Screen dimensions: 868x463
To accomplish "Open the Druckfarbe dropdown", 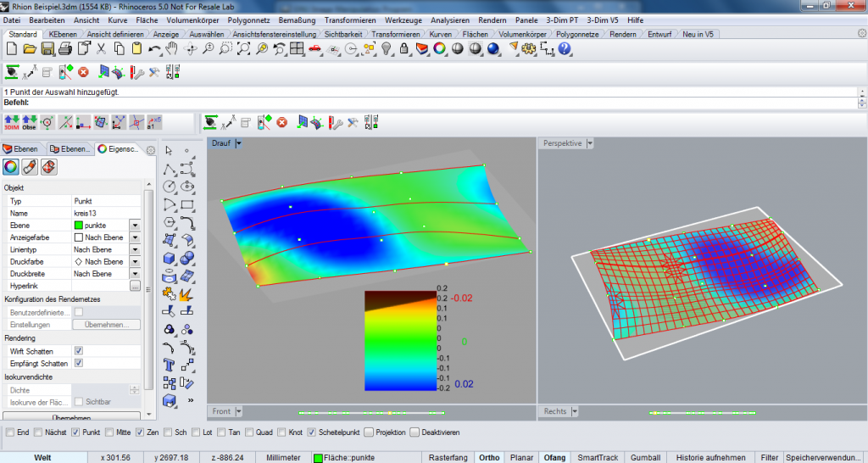I will point(135,262).
